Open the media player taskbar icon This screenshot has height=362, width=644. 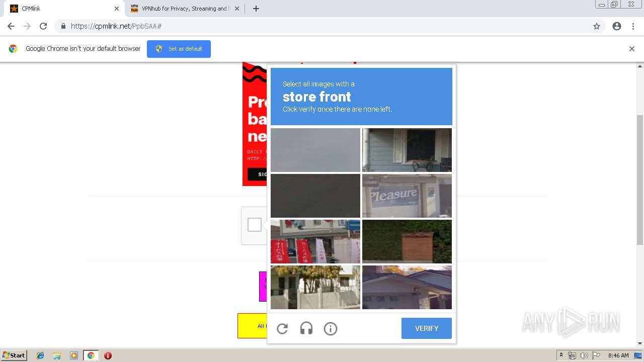(x=74, y=355)
